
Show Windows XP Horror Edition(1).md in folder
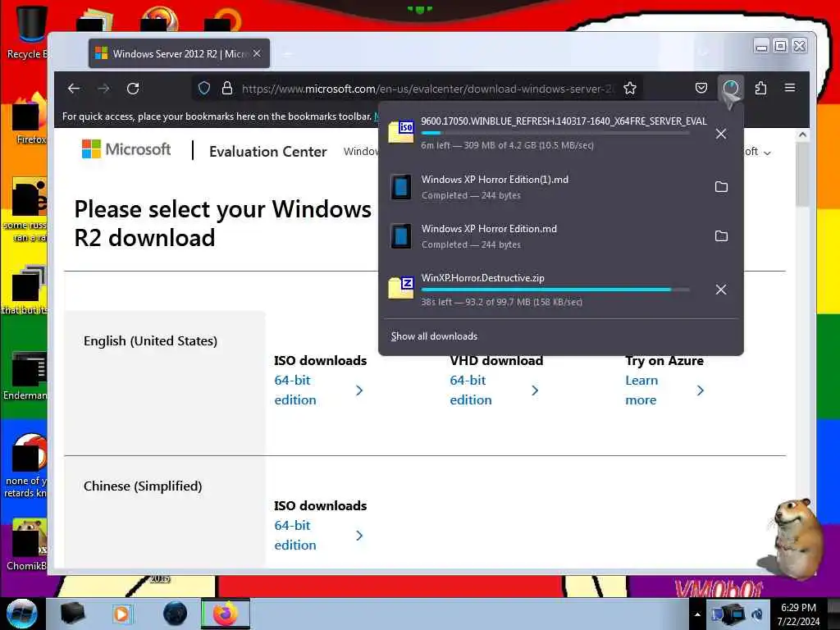pyautogui.click(x=721, y=187)
